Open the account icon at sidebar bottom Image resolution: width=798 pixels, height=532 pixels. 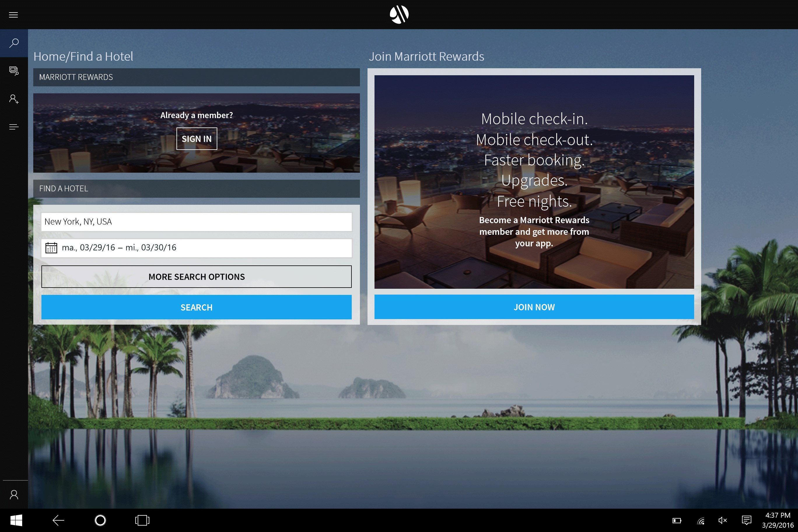tap(14, 495)
